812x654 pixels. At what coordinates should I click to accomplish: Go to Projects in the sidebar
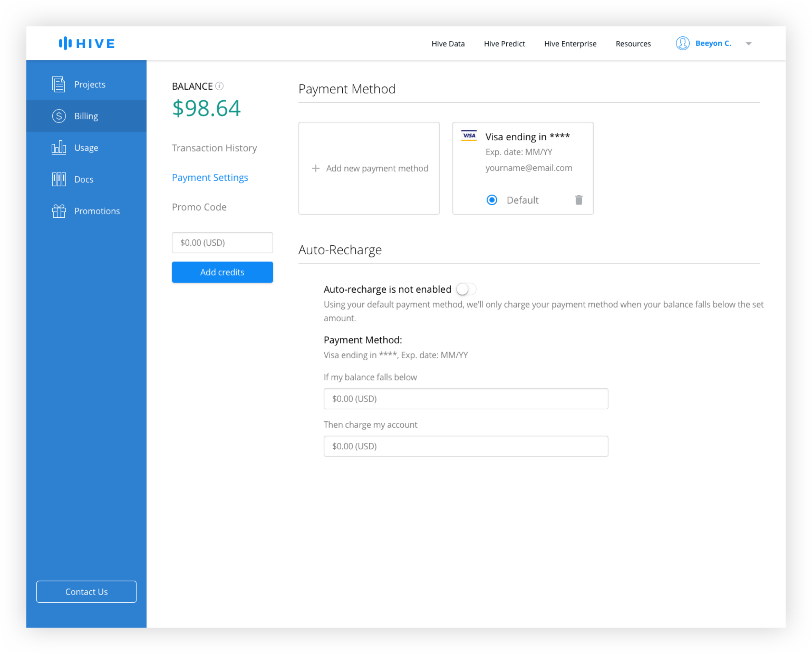(86, 84)
